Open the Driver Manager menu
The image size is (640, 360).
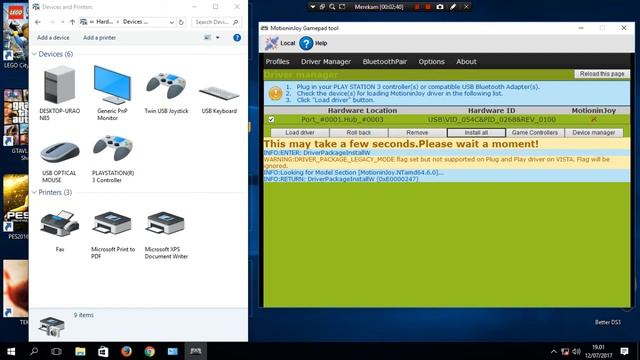pos(326,62)
